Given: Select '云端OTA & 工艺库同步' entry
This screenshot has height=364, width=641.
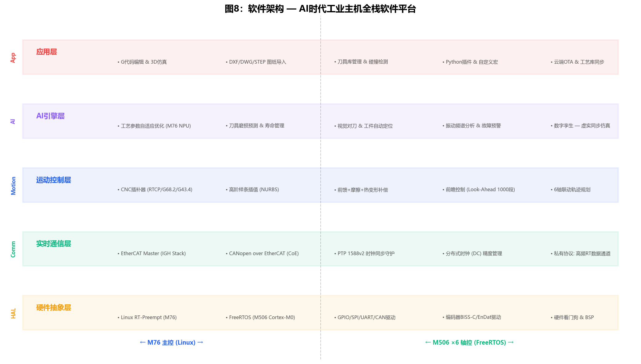Looking at the screenshot, I should point(577,62).
